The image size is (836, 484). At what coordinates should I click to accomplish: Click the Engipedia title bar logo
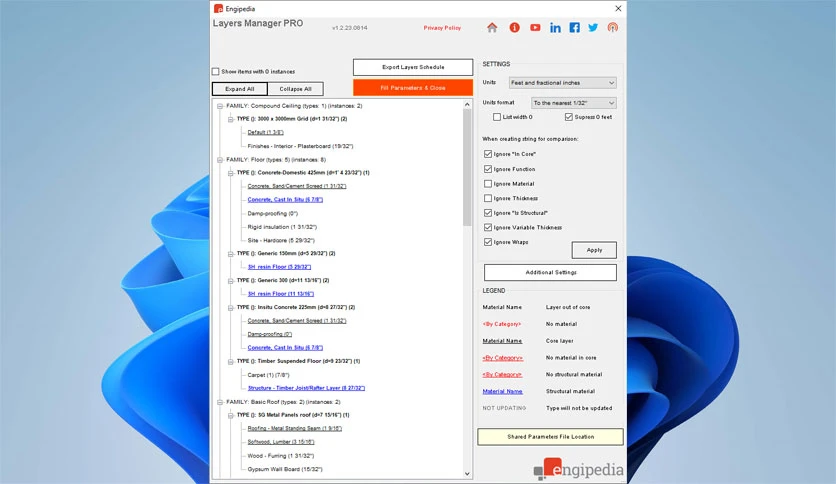pyautogui.click(x=218, y=9)
